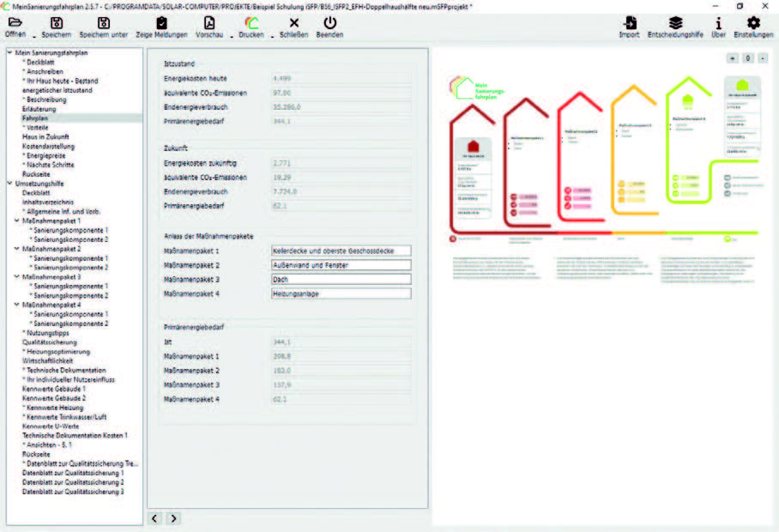Open Kostendarstellung in the tree
Image resolution: width=779 pixels, height=532 pixels.
48,146
